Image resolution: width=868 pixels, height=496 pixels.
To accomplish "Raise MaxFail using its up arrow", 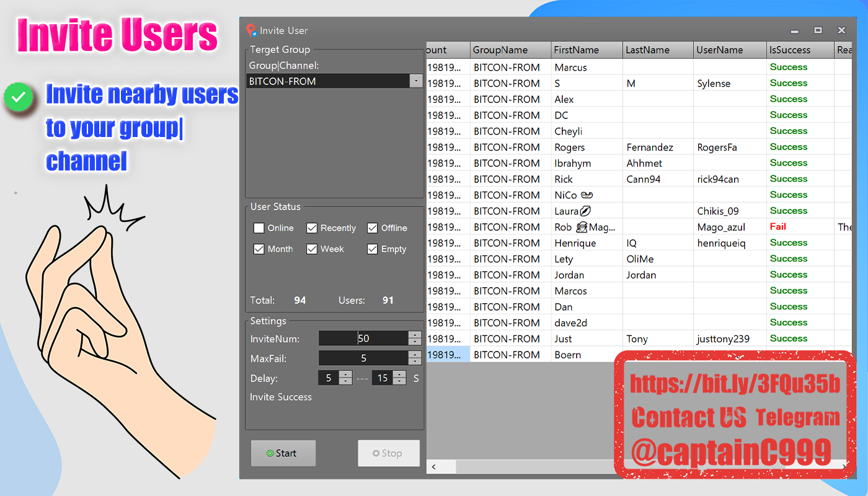I will [415, 355].
